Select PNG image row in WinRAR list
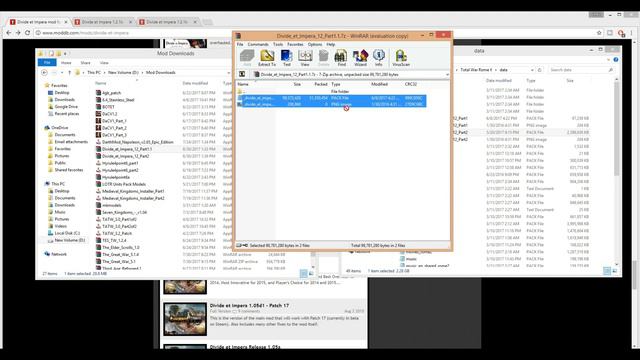This screenshot has height=360, width=640. [x=331, y=104]
